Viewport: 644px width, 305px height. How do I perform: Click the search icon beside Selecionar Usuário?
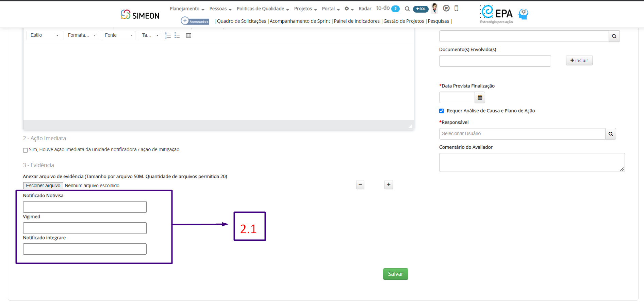coord(611,134)
